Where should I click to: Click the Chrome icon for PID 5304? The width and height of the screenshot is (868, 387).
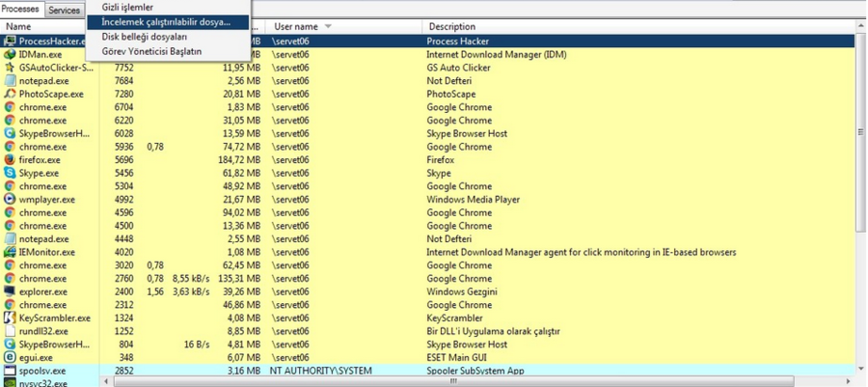point(10,186)
